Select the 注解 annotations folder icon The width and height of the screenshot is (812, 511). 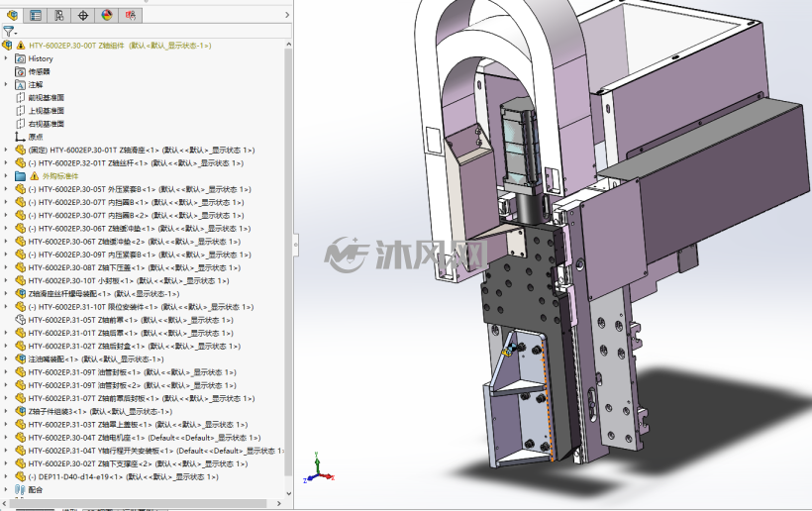[20, 84]
